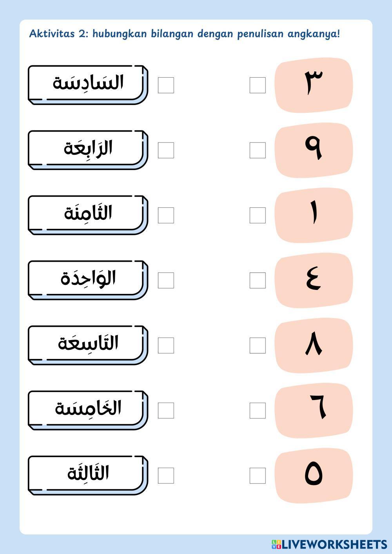Select the checkbox beside the word الواحدة
392x554 pixels.
(x=166, y=280)
